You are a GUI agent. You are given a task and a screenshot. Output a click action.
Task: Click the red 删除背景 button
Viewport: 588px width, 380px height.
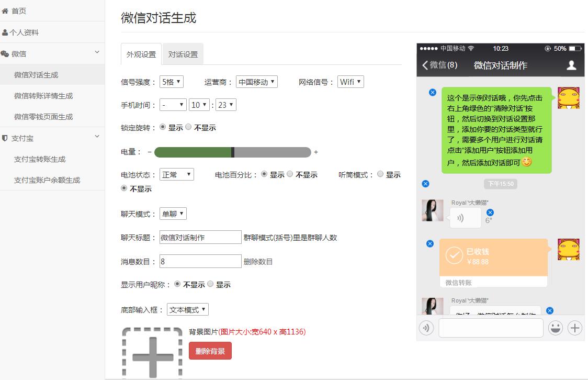coord(210,351)
